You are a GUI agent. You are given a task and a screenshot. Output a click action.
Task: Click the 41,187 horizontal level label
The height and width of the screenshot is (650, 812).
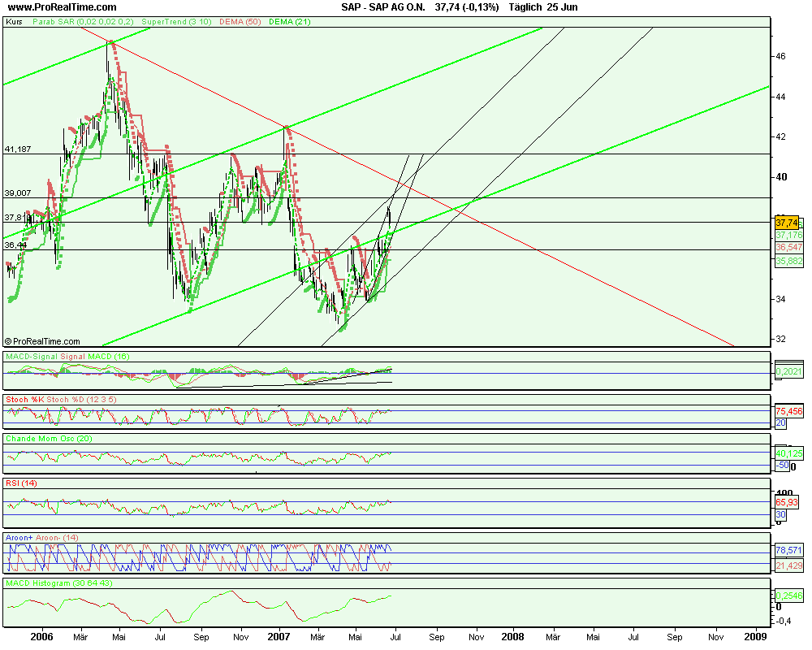(x=18, y=149)
